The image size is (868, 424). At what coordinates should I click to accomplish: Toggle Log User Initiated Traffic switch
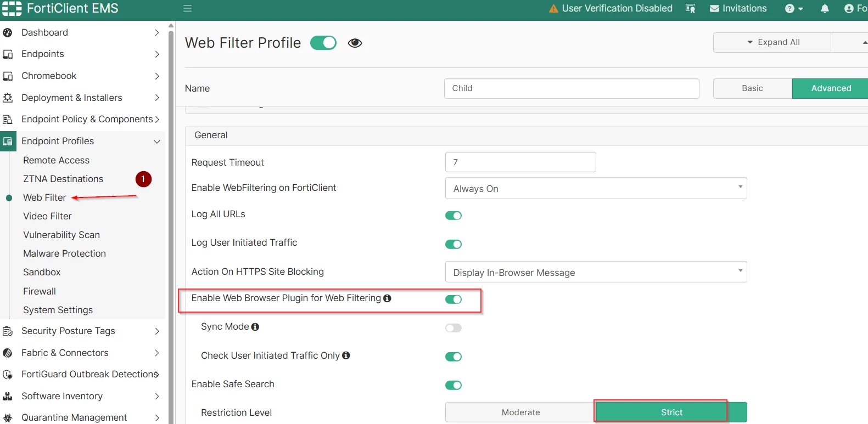pyautogui.click(x=453, y=244)
